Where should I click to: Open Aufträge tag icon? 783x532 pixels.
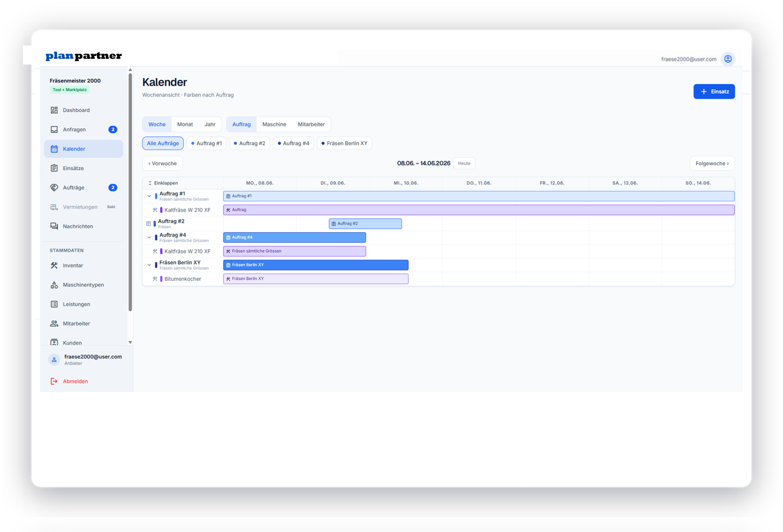pyautogui.click(x=54, y=187)
